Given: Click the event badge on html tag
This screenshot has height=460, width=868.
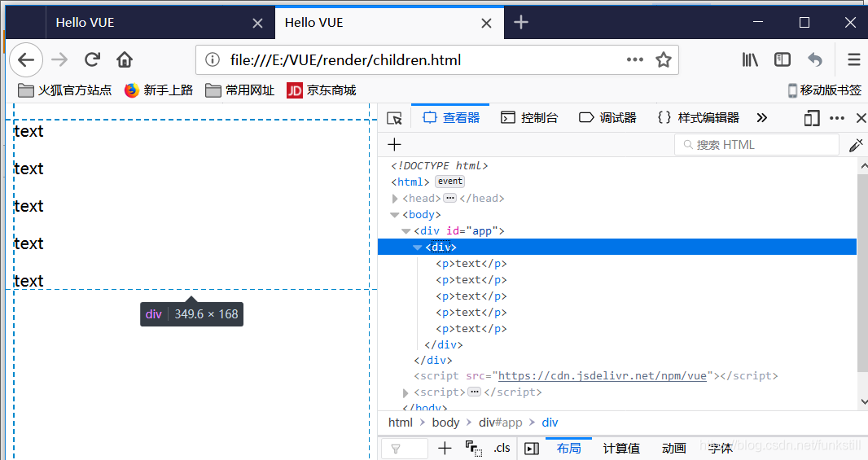Looking at the screenshot, I should 449,182.
